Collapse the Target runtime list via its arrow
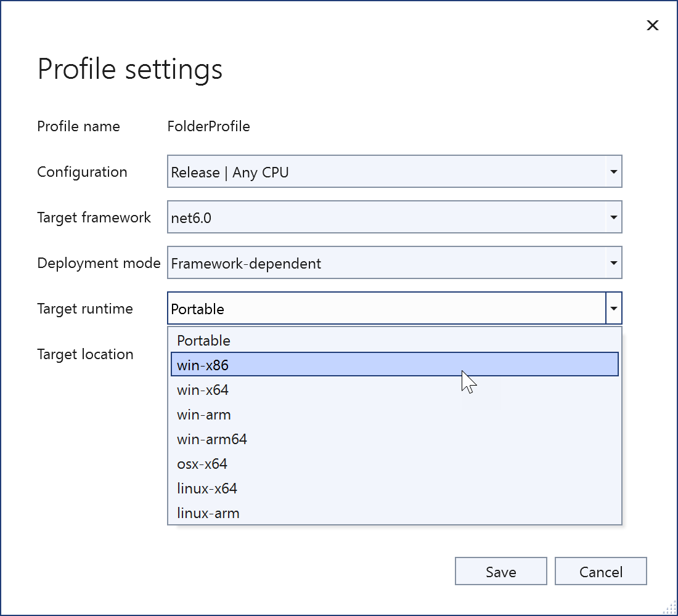The width and height of the screenshot is (678, 616). [614, 309]
